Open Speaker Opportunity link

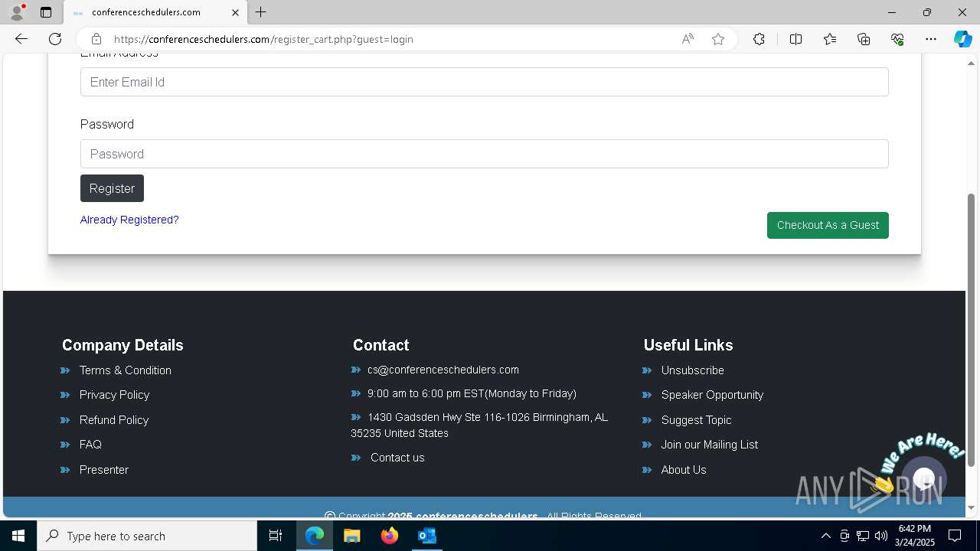(x=713, y=395)
